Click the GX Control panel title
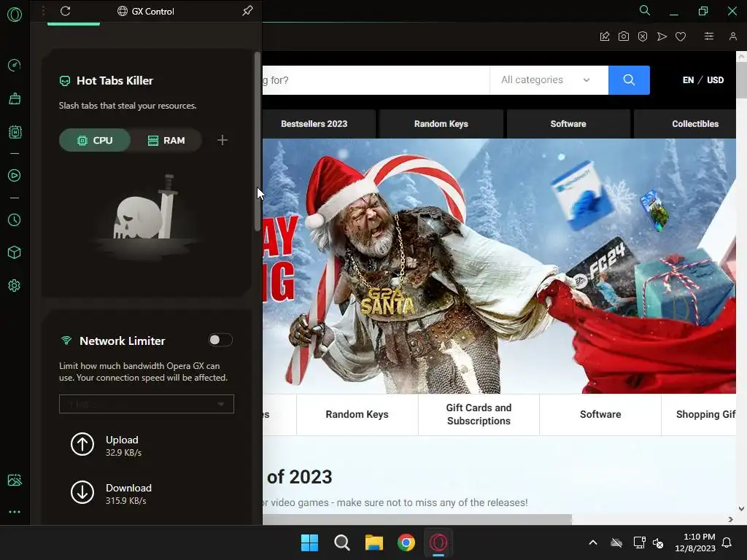 (x=153, y=12)
